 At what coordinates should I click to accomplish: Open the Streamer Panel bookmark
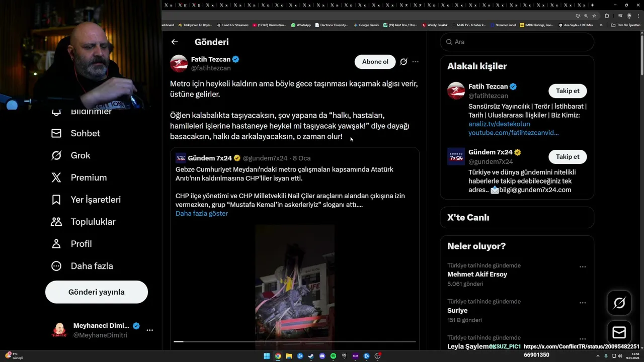coord(503,25)
